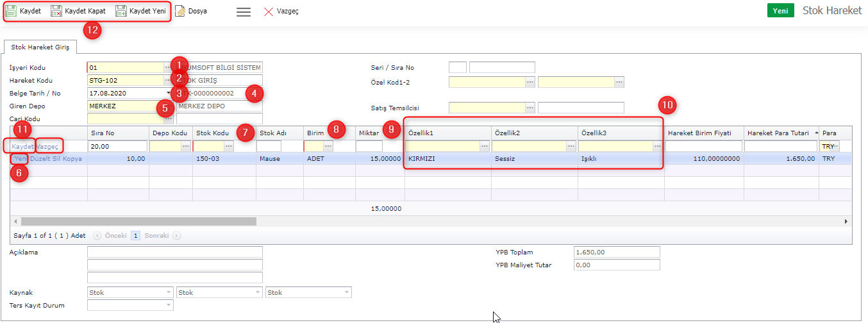Click Sil link in the Mause row
This screenshot has height=323, width=868.
(57, 158)
